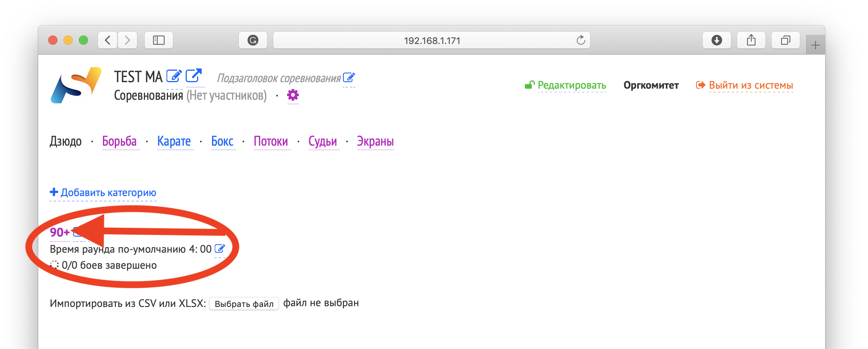This screenshot has width=868, height=349.
Task: Click the Safari forward arrow
Action: click(127, 40)
